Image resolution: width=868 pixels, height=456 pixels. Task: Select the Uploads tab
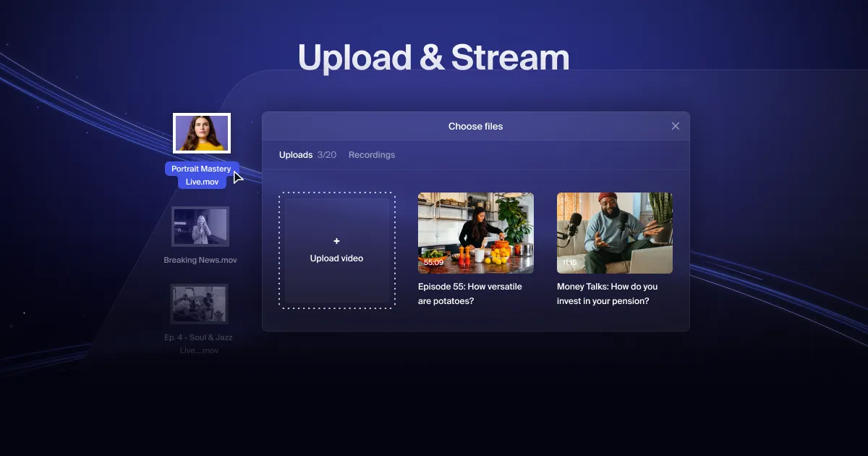point(296,155)
